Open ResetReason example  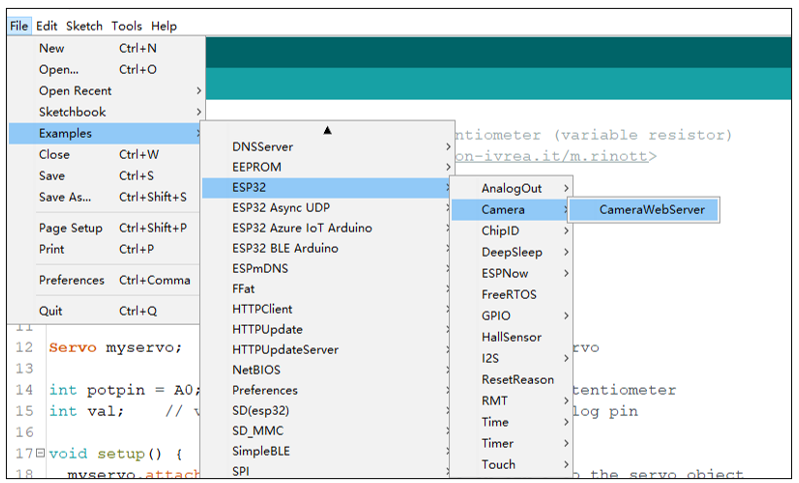pyautogui.click(x=512, y=380)
